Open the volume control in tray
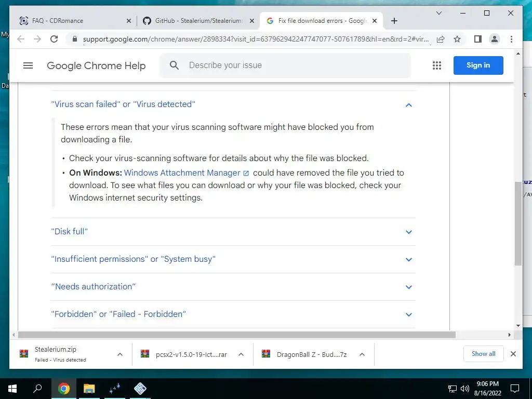Image resolution: width=532 pixels, height=399 pixels. click(465, 389)
